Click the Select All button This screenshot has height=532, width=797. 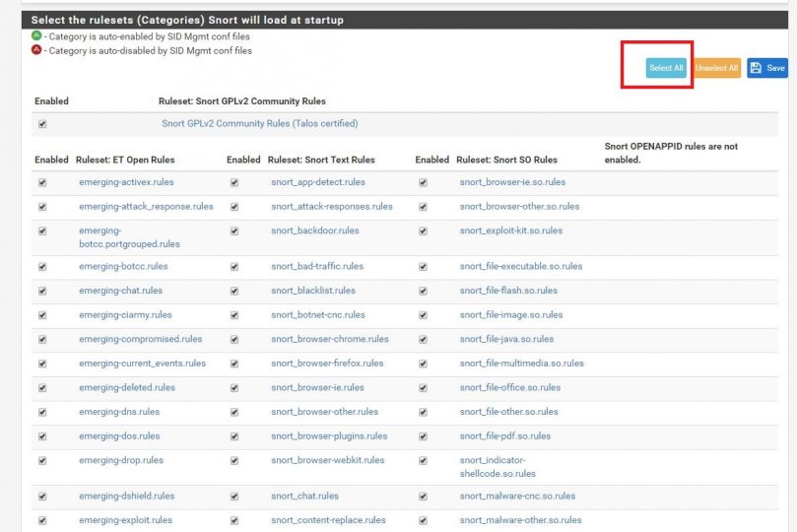(x=666, y=68)
